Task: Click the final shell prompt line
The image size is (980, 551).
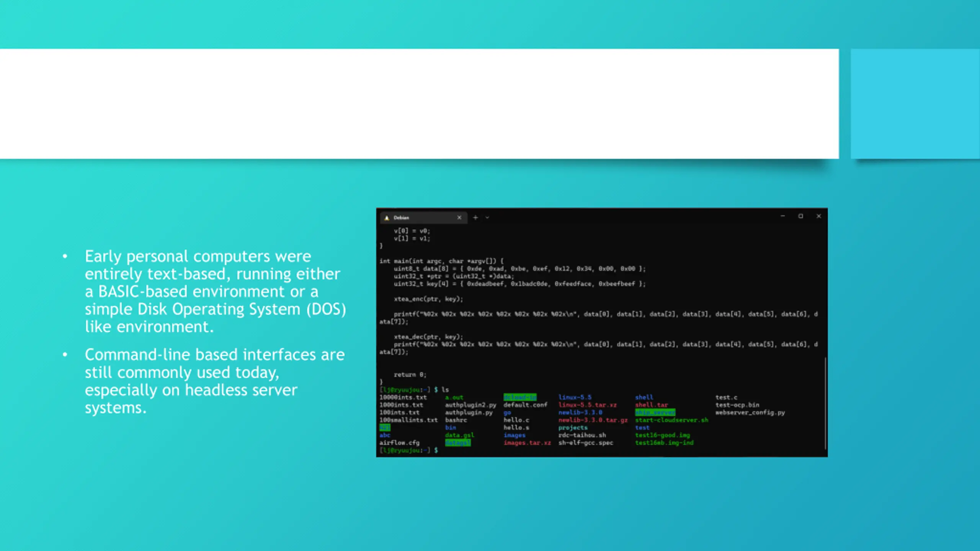Action: pyautogui.click(x=408, y=450)
